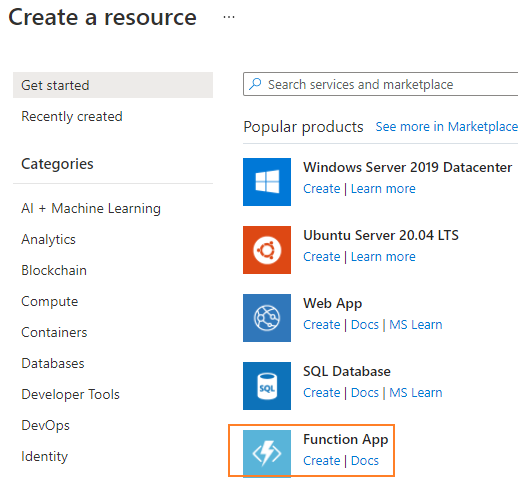
Task: Click the Categories heading
Action: pyautogui.click(x=57, y=164)
